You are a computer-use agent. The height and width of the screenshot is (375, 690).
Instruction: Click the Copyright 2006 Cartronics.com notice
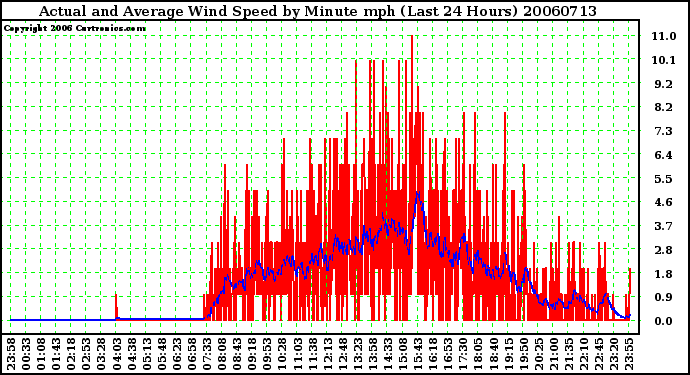pos(75,29)
